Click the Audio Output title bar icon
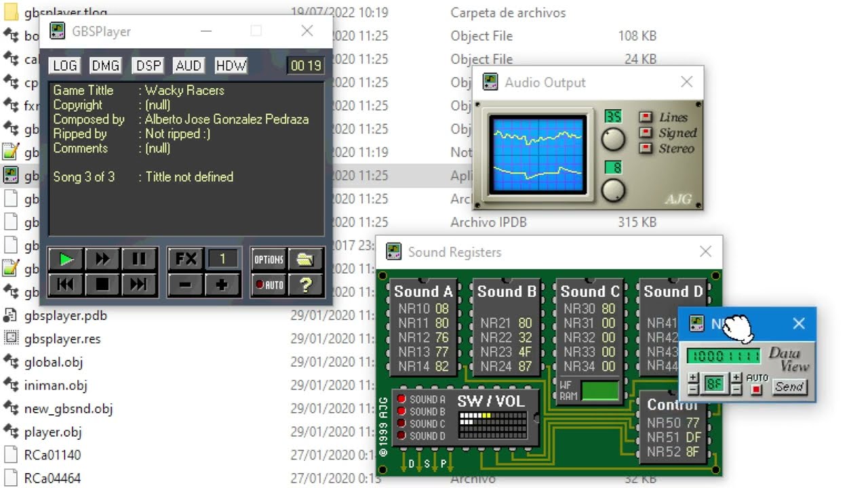The height and width of the screenshot is (488, 868). [490, 83]
